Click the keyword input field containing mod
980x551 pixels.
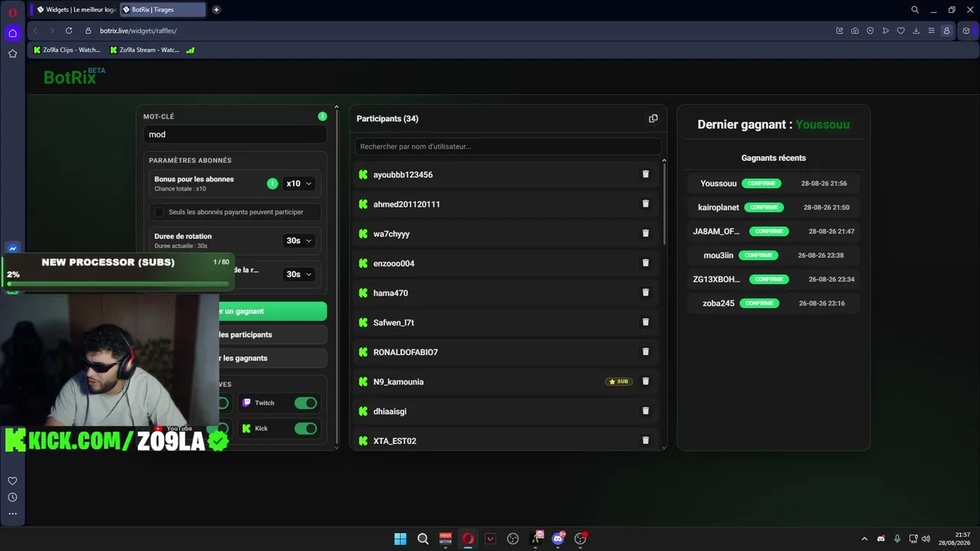click(x=235, y=134)
